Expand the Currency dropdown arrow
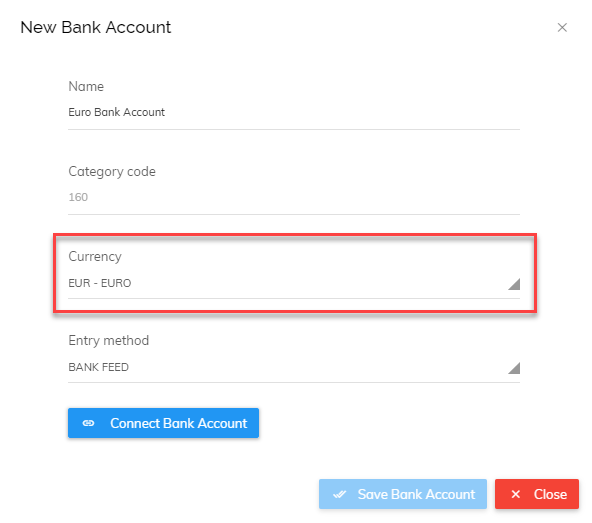 click(514, 284)
